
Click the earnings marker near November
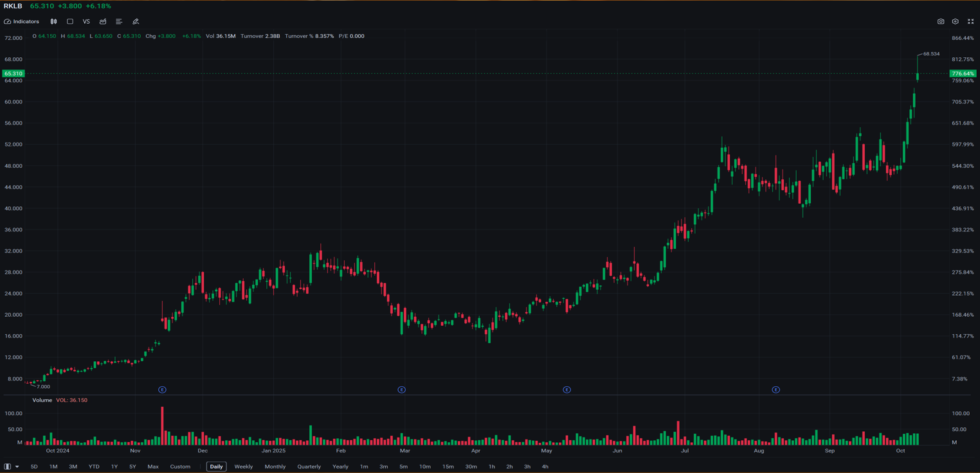[x=162, y=390]
